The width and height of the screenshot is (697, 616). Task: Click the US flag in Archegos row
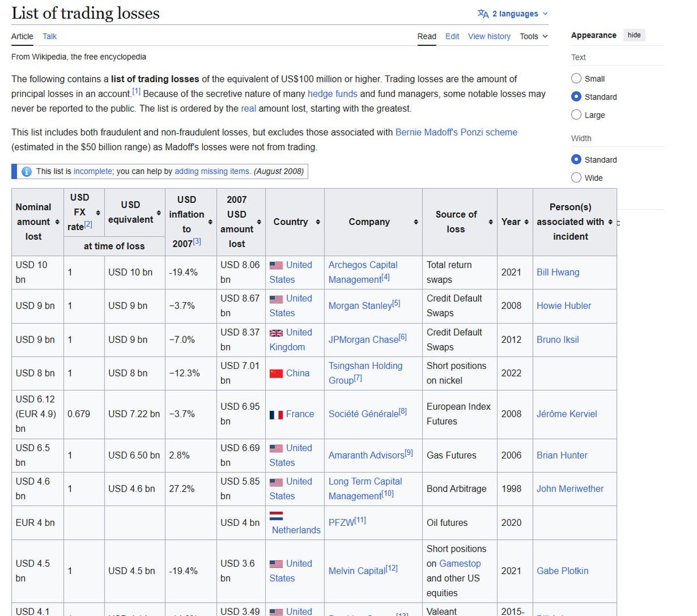tap(276, 266)
